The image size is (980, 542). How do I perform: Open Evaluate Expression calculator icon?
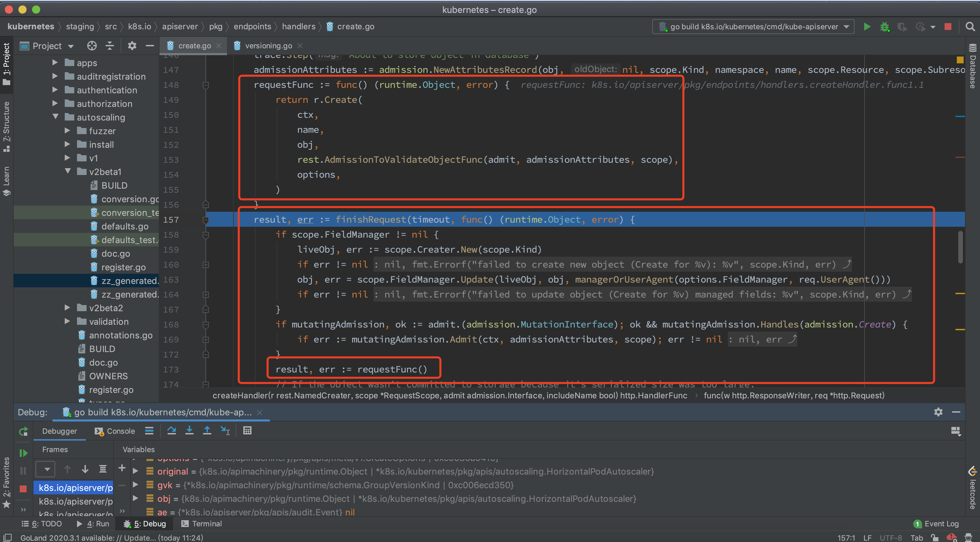point(247,431)
